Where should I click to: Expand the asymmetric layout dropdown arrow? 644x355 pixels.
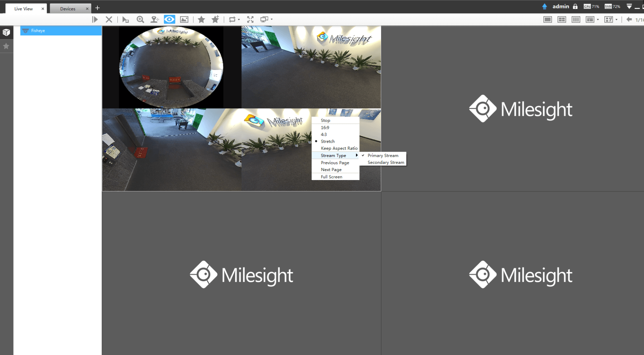598,20
